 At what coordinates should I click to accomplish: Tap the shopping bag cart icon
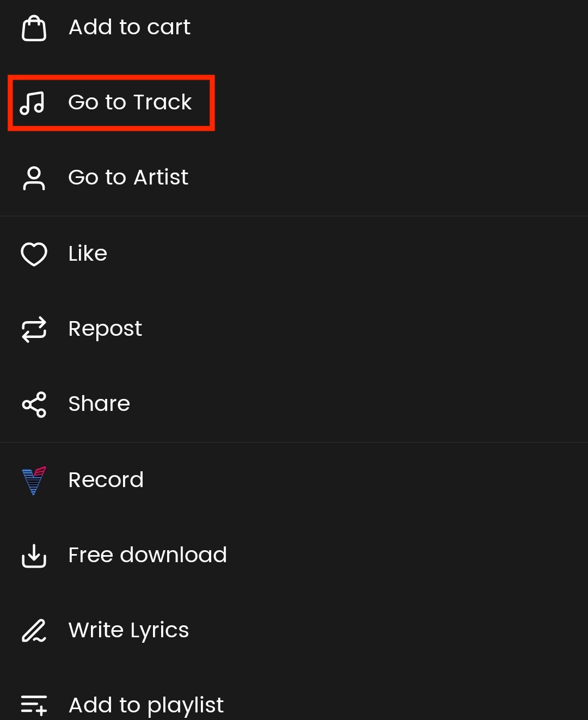34,28
